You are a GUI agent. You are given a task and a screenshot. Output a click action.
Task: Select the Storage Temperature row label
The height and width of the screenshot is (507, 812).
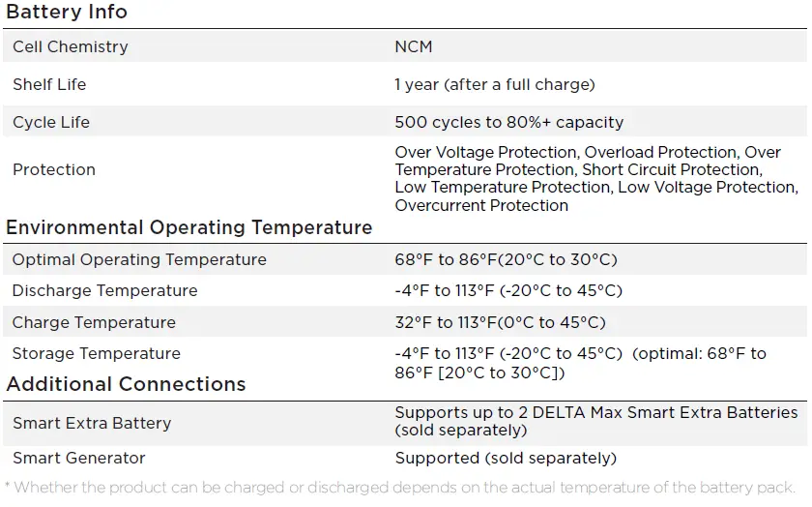tap(97, 353)
